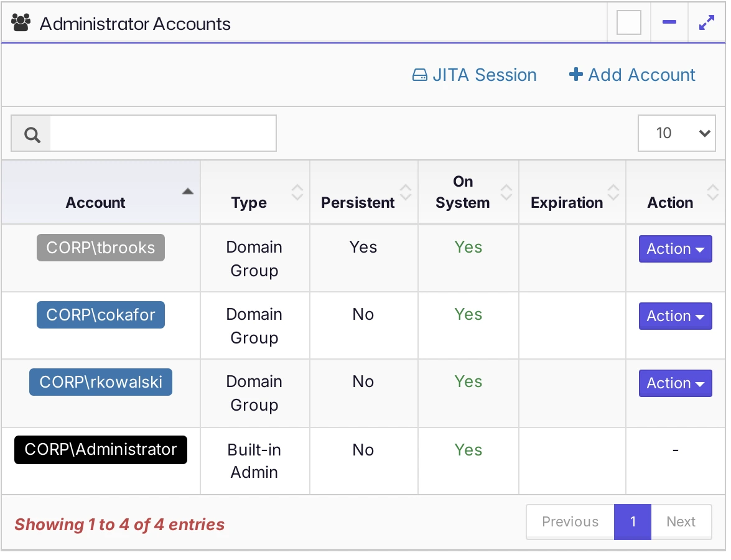
Task: Select the CORP\tbrooks account badge
Action: pos(101,248)
